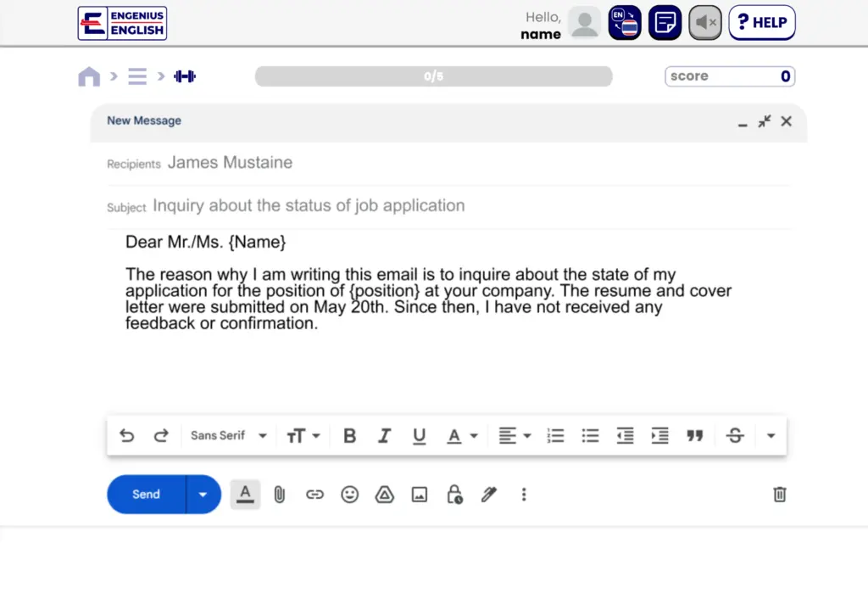Open the emoji picker smiley icon

tap(349, 495)
